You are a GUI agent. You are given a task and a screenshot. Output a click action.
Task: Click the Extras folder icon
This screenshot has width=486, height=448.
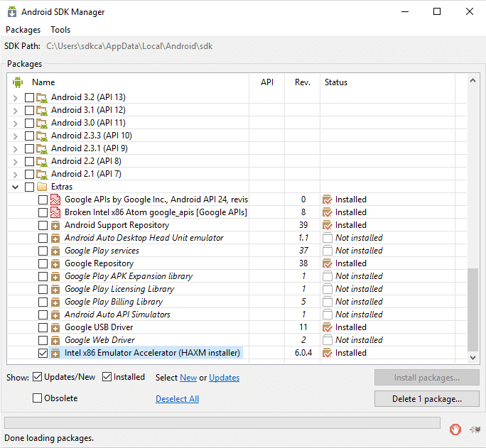click(x=41, y=187)
